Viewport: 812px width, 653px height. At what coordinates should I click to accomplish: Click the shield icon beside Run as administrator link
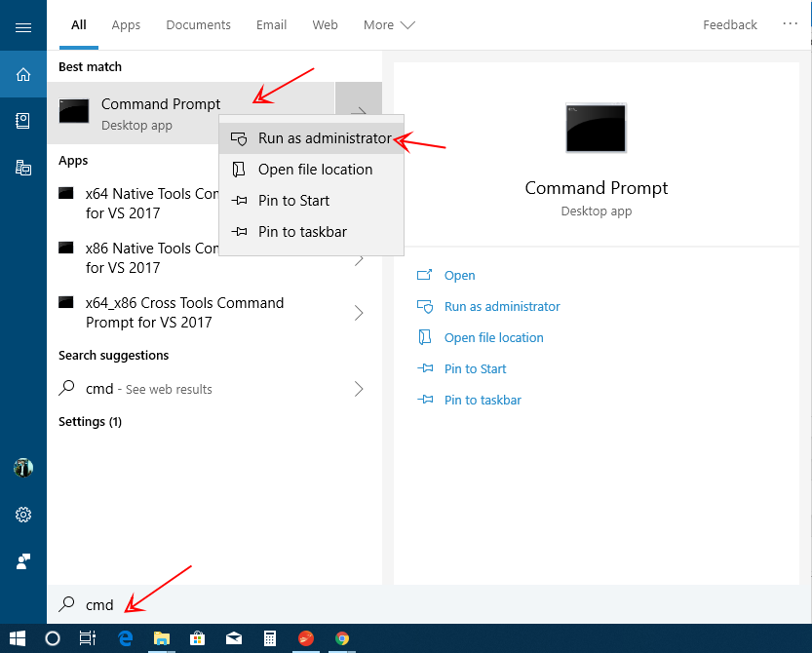425,307
